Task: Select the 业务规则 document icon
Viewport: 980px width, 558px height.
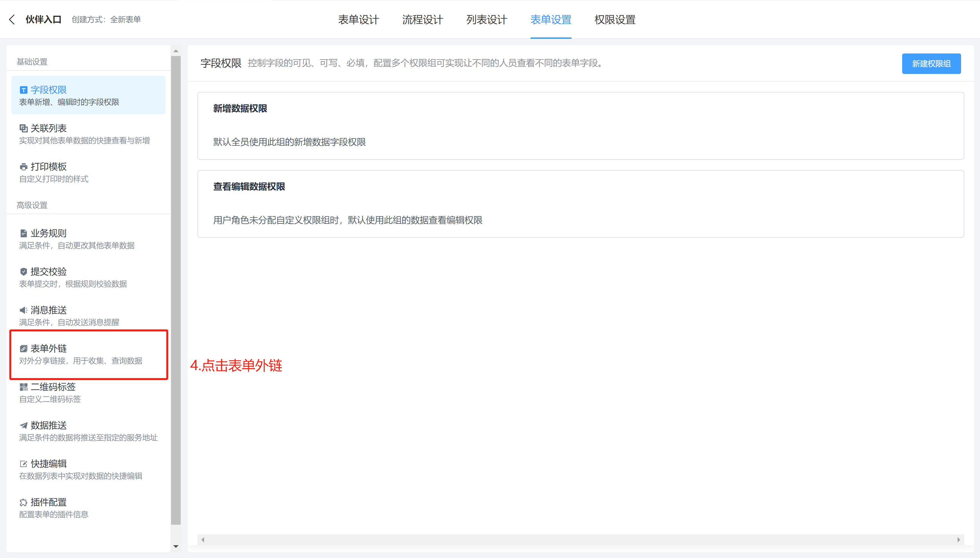Action: pos(23,233)
